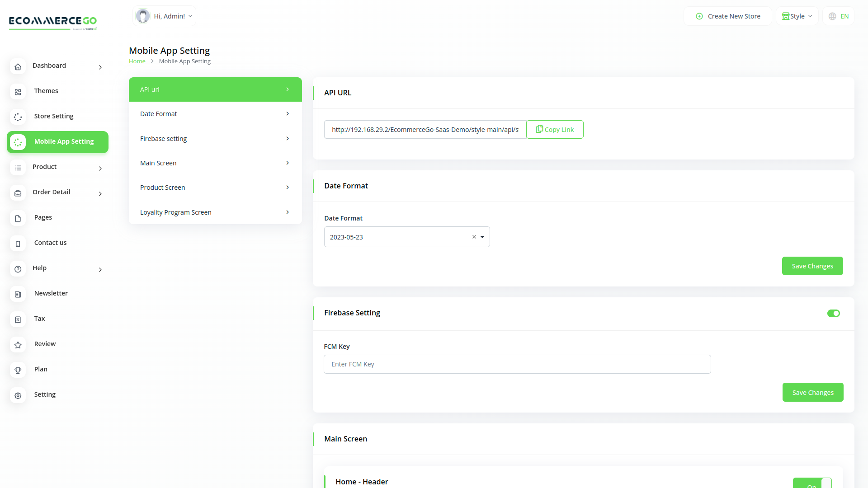
Task: Clear the selected date format value
Action: pos(474,237)
